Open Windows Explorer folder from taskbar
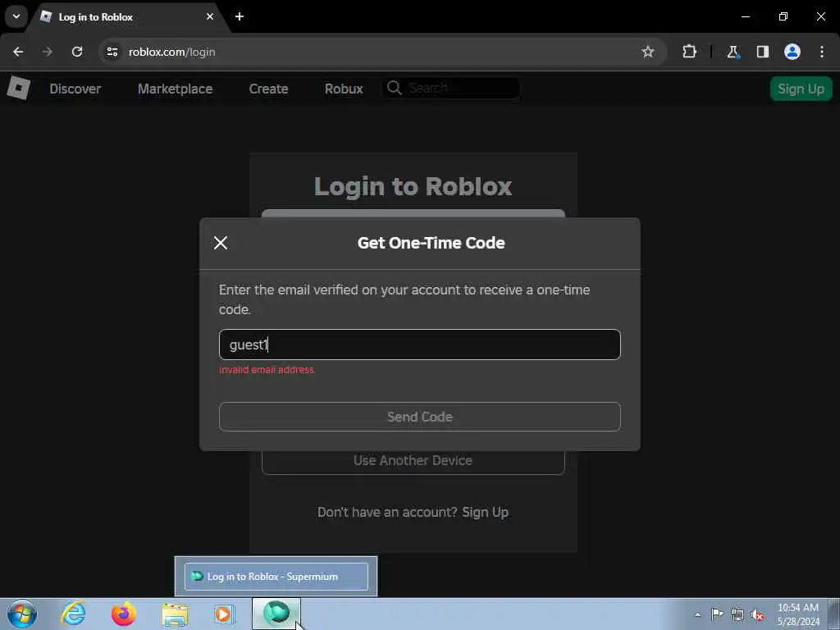The height and width of the screenshot is (630, 840). pos(175,614)
